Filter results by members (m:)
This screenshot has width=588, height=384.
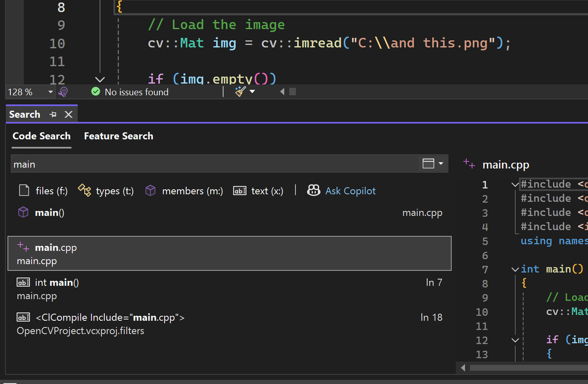[x=184, y=191]
